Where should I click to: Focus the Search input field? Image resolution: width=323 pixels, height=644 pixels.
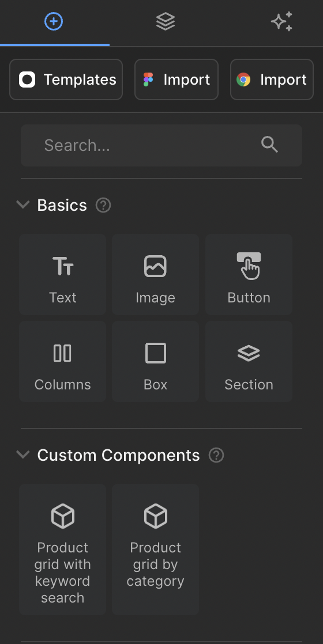click(x=161, y=145)
